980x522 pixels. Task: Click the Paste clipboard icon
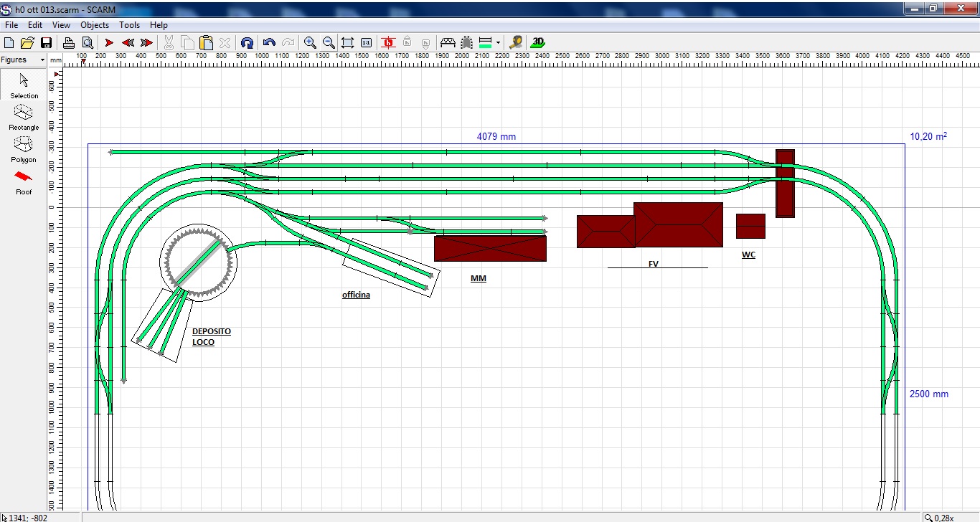[x=206, y=42]
